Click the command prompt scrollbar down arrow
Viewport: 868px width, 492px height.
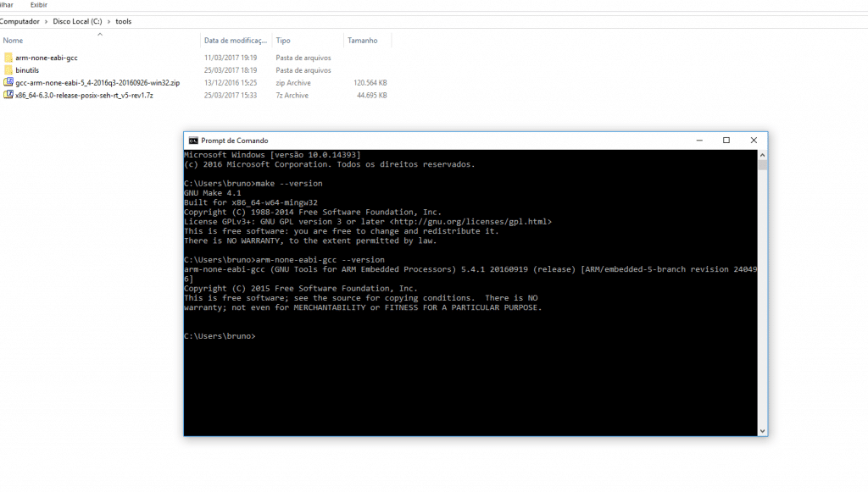(x=763, y=431)
